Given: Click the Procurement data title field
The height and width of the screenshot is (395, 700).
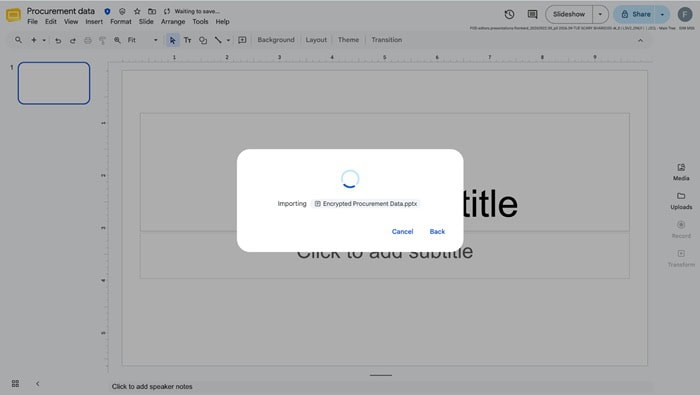Looking at the screenshot, I should tap(61, 11).
